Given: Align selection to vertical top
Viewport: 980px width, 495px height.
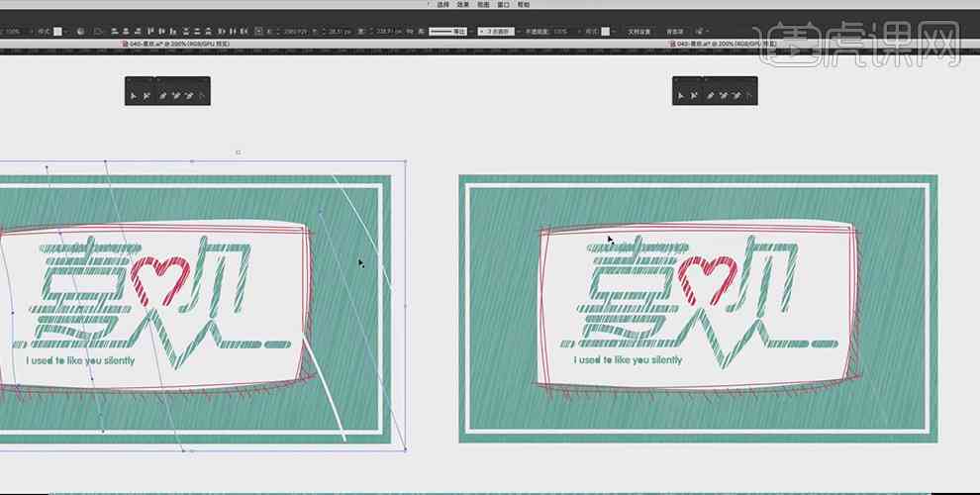Looking at the screenshot, I should pos(151,32).
